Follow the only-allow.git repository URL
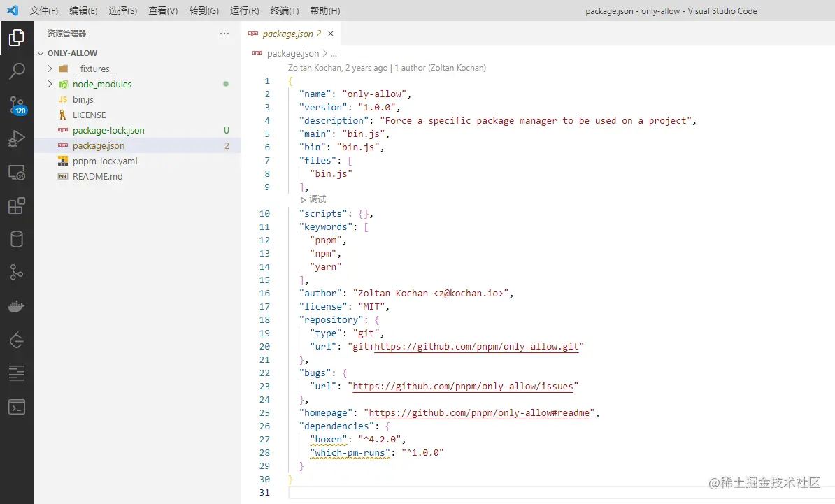The image size is (835, 504). tap(476, 347)
